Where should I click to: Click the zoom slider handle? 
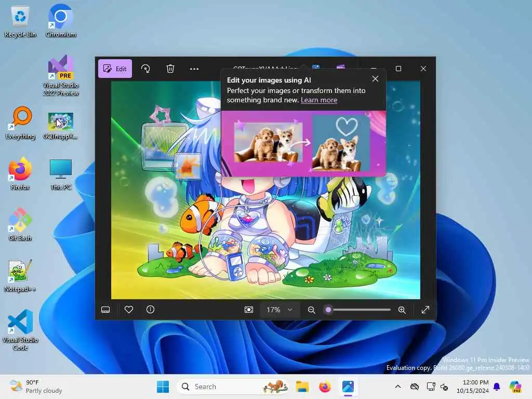[328, 310]
